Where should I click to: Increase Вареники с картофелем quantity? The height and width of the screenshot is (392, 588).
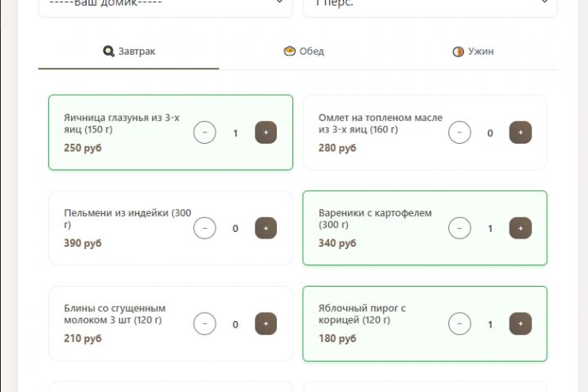pos(520,228)
